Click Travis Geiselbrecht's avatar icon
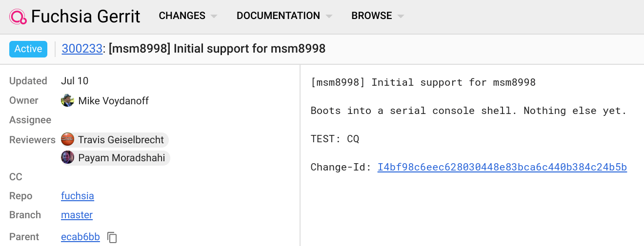644x246 pixels. (67, 140)
